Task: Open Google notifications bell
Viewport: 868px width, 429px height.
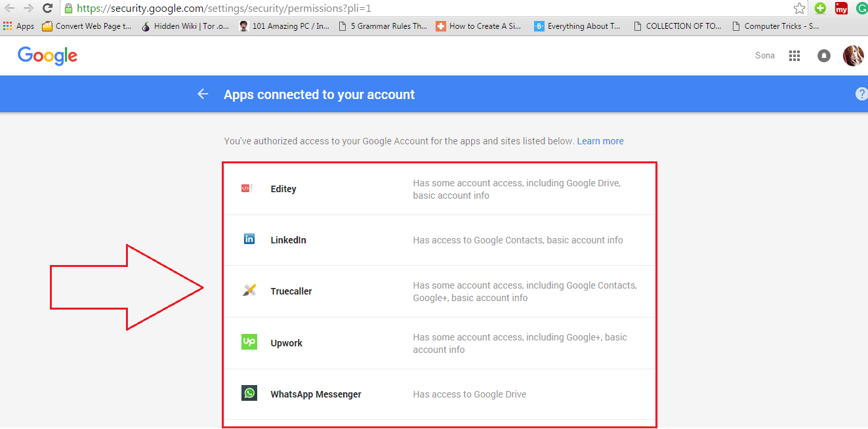Action: [823, 56]
